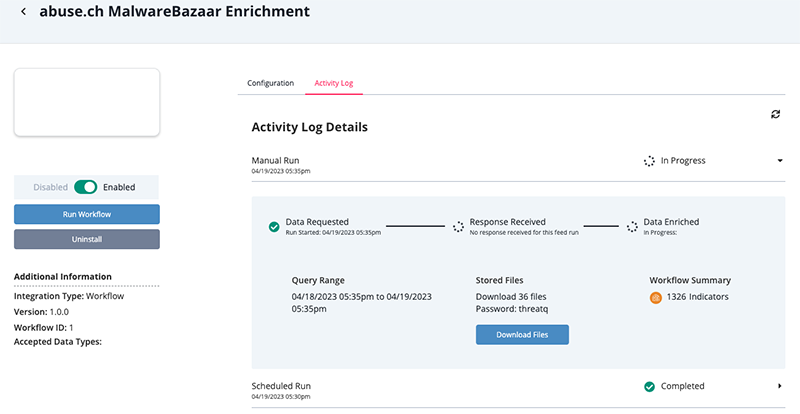
Task: Click the 'Accepted Data Types:' line
Action: [x=58, y=342]
